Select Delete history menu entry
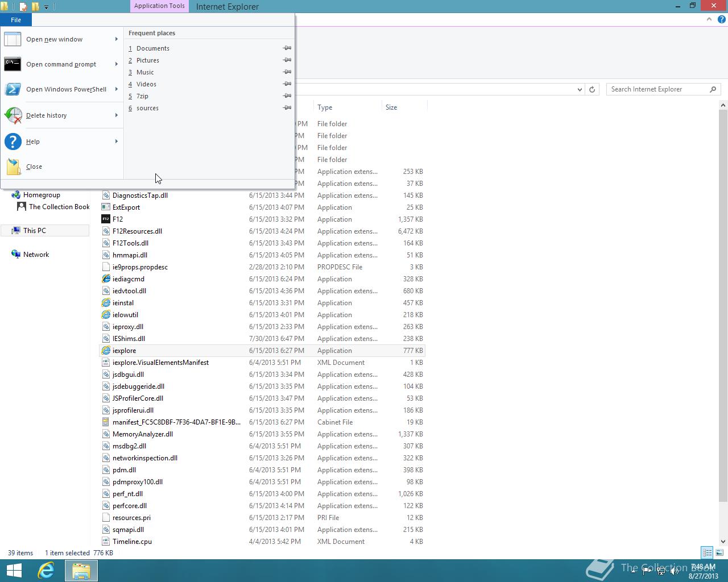Image resolution: width=728 pixels, height=582 pixels. pos(61,115)
